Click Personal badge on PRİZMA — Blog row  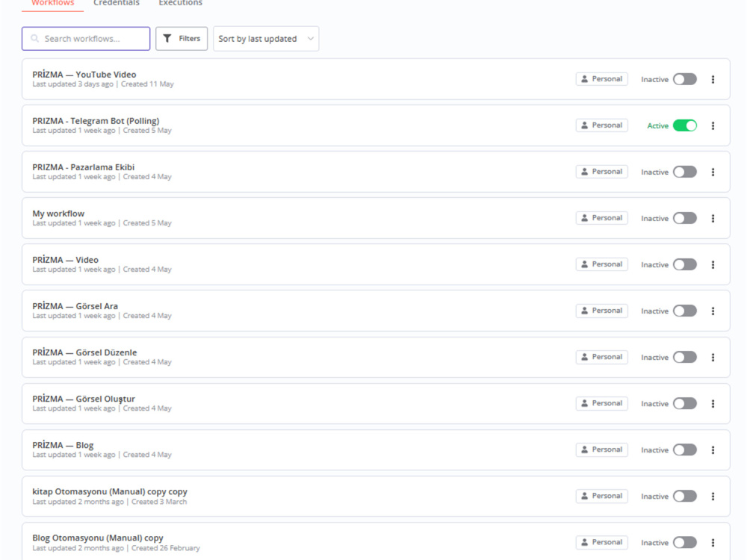(x=601, y=449)
